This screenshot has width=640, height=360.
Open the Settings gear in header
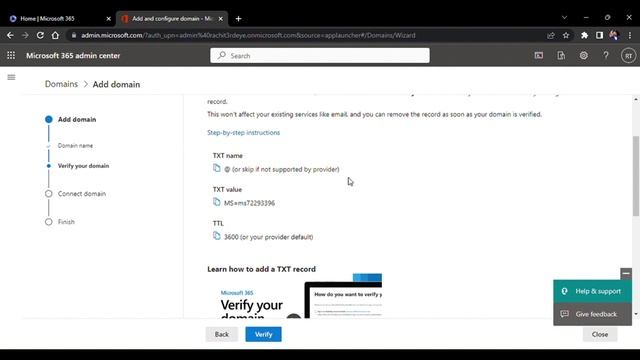tap(584, 56)
